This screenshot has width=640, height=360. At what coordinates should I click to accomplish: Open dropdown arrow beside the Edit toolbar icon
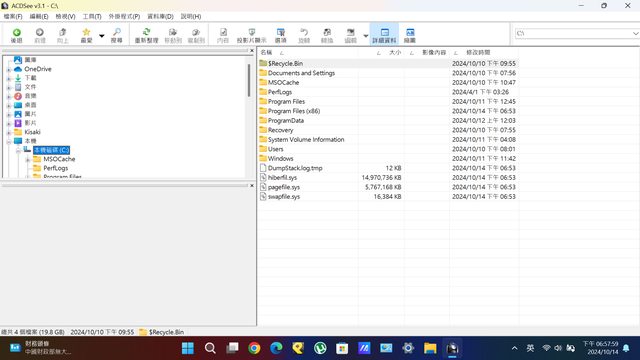tap(366, 36)
